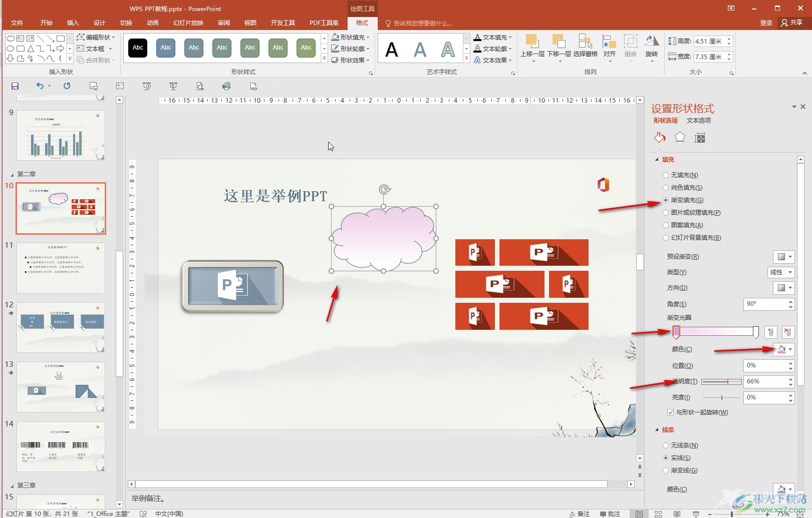Open the Selection Pane (选择窗格)

click(x=585, y=42)
